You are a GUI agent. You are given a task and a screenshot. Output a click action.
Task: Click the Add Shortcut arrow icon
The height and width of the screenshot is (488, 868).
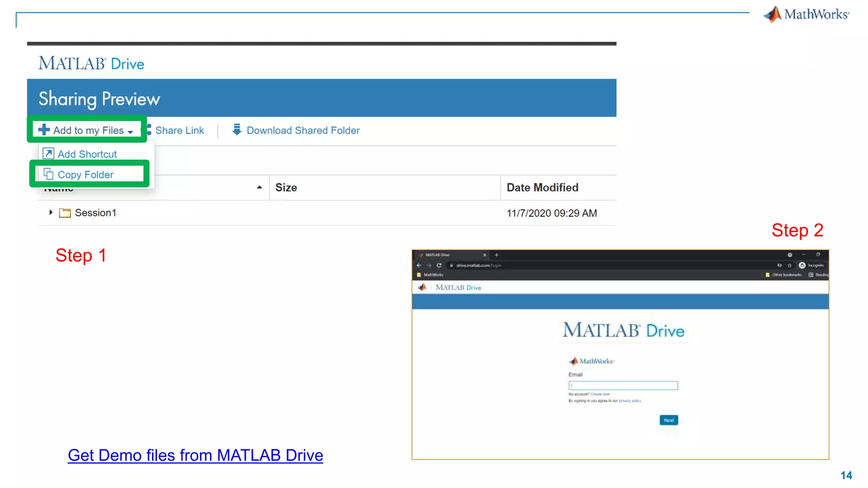click(x=48, y=153)
